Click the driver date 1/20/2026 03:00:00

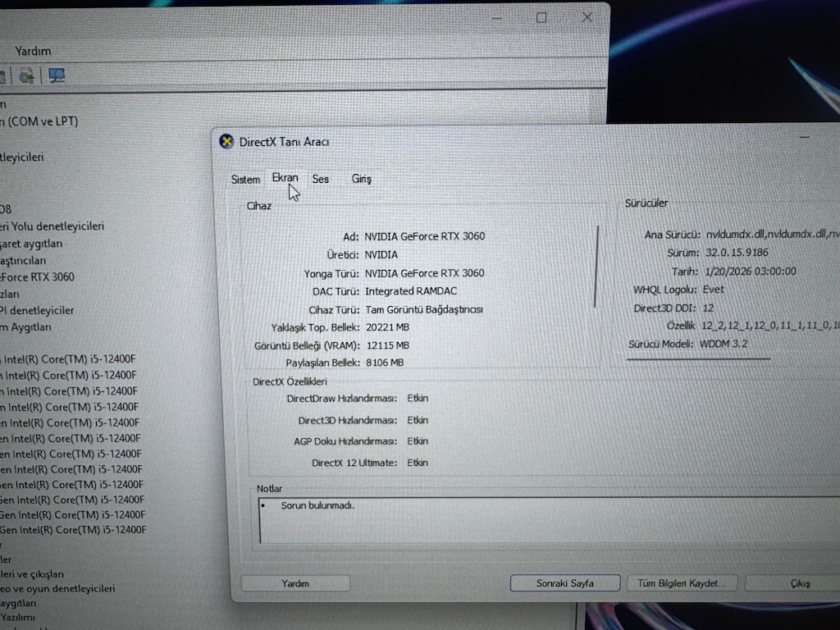(x=750, y=271)
